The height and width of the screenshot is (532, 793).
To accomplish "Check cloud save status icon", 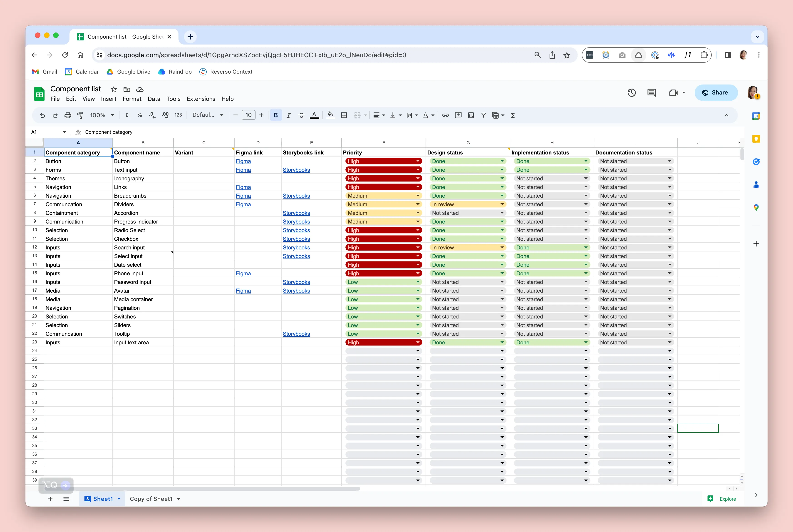I will pyautogui.click(x=140, y=89).
